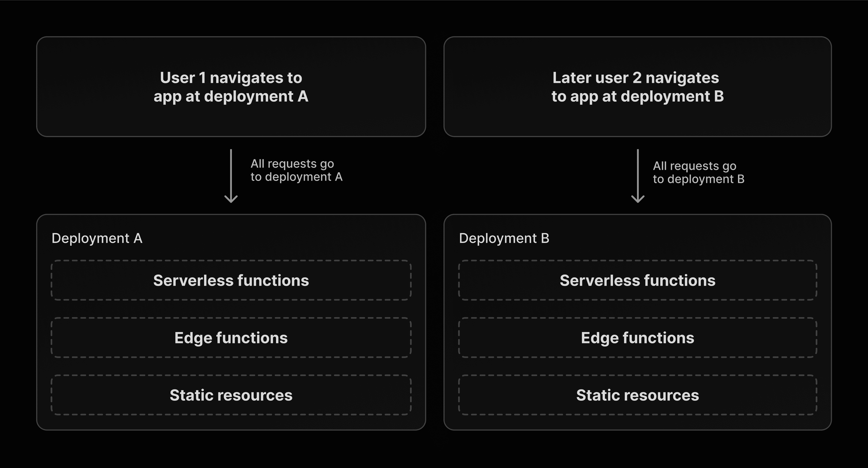Click the 'Later user 2 navigates' text line
The image size is (868, 468).
[635, 78]
